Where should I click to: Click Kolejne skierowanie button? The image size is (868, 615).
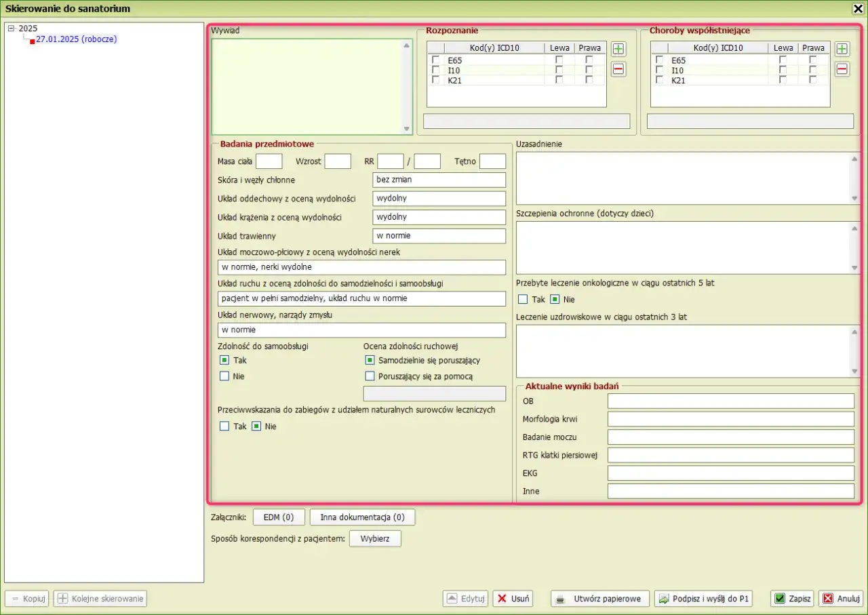[100, 599]
